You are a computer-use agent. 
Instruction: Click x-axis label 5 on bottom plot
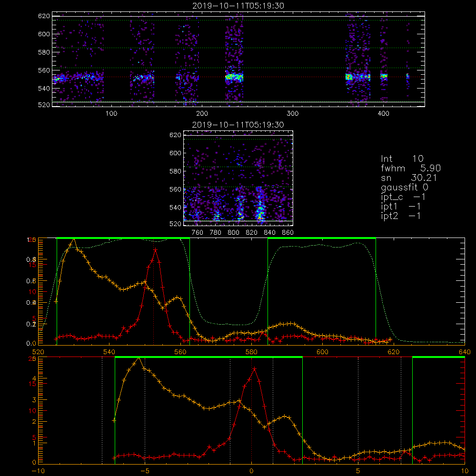tap(358, 471)
